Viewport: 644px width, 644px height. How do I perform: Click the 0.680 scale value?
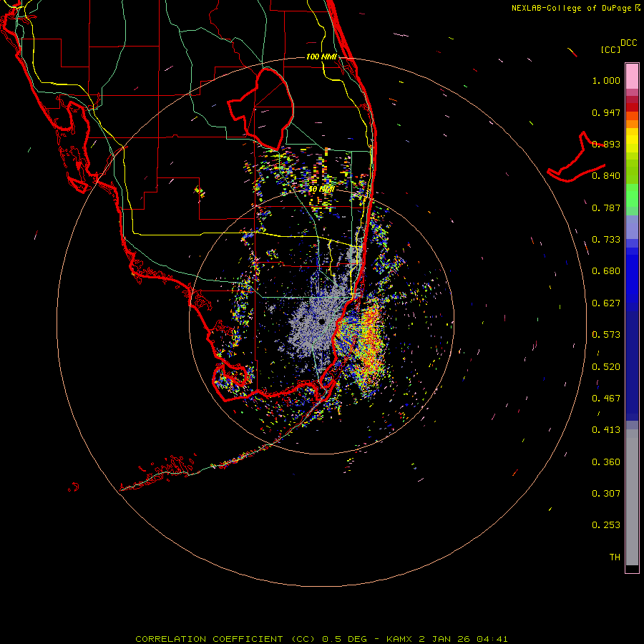pos(606,271)
